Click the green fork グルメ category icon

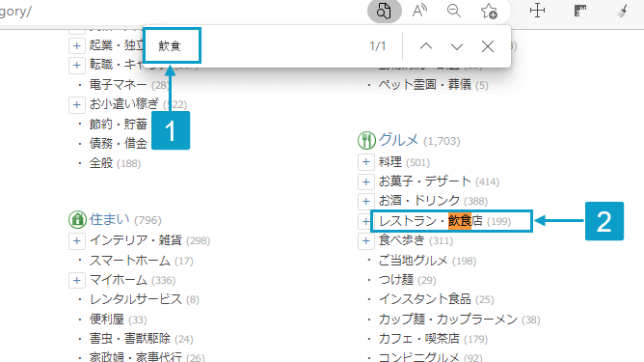[x=366, y=141]
